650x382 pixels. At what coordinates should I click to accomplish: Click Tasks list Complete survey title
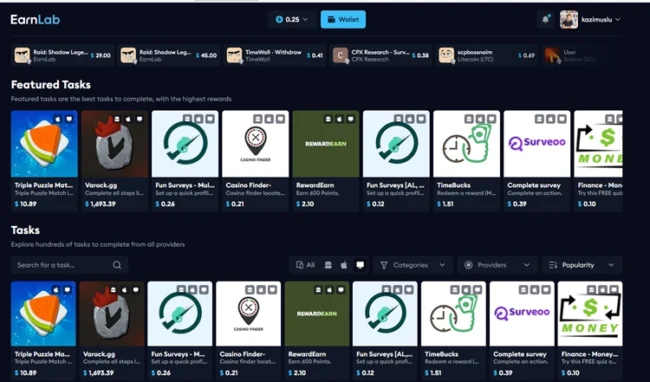click(x=520, y=354)
